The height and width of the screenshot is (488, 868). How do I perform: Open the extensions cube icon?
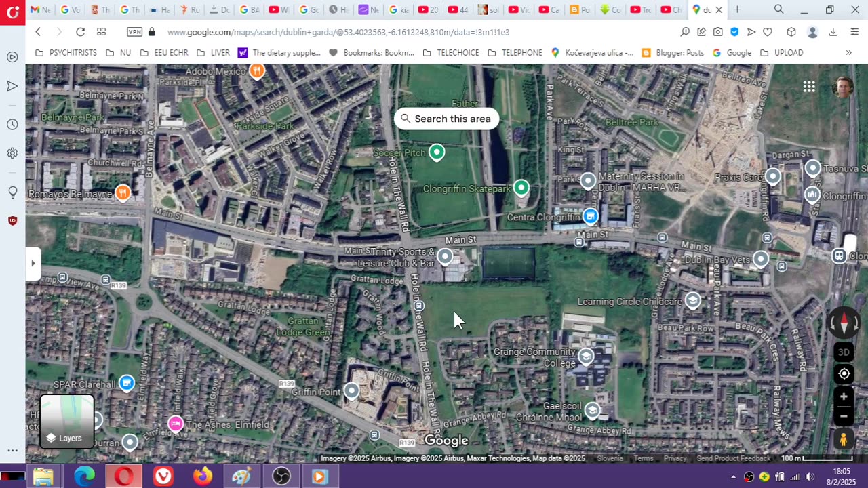[791, 32]
